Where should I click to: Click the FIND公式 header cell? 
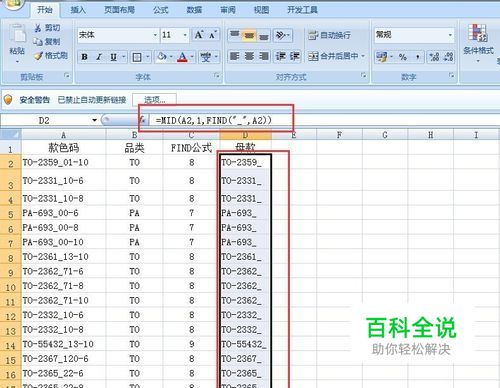191,148
